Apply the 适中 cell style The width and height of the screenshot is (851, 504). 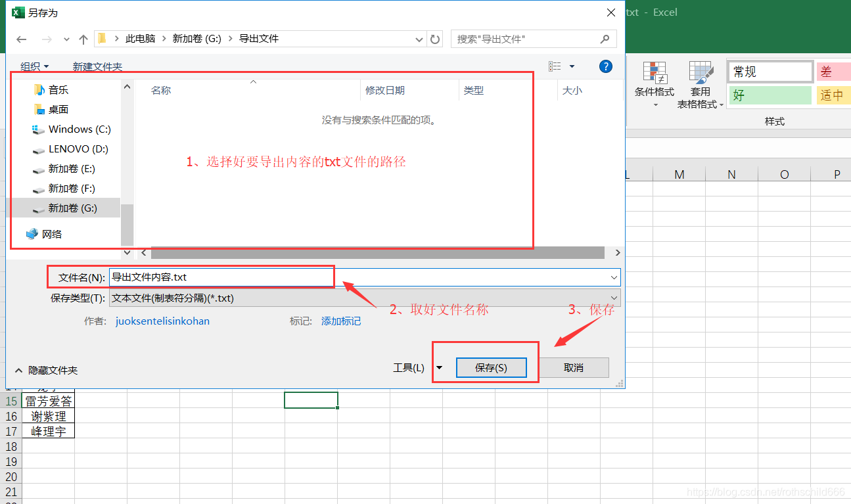pyautogui.click(x=833, y=95)
